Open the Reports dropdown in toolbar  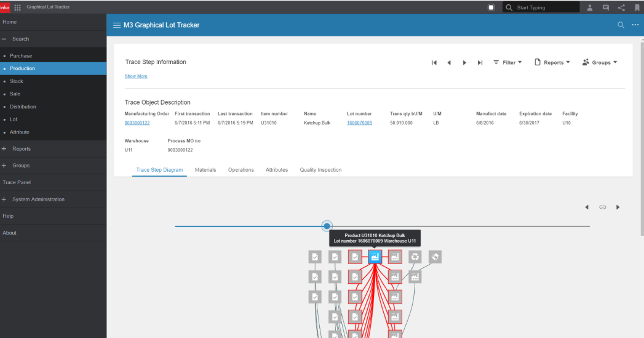(552, 63)
